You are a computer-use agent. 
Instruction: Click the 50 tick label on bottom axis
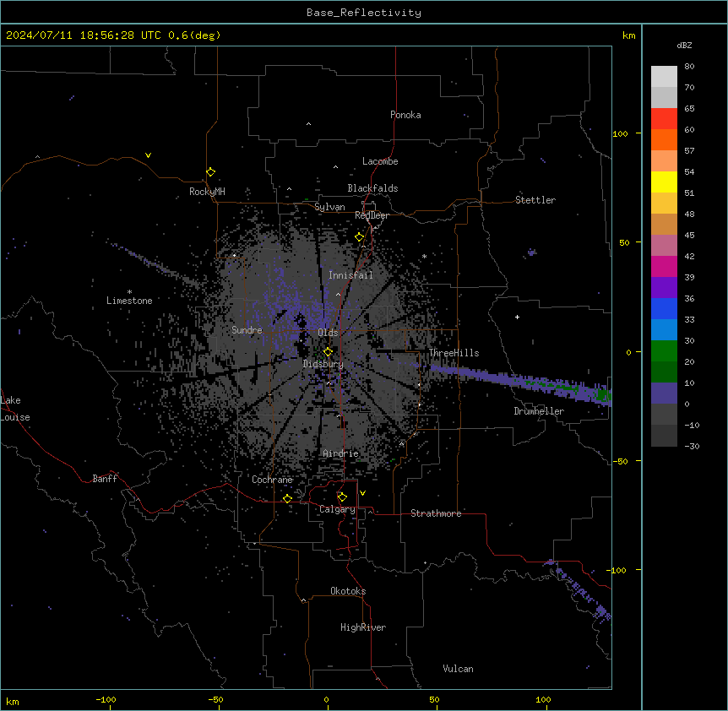[434, 700]
